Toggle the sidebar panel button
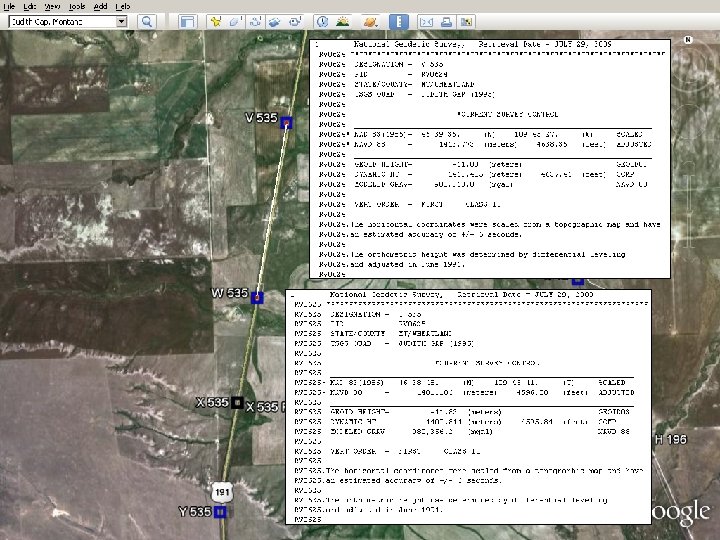 tap(186, 21)
